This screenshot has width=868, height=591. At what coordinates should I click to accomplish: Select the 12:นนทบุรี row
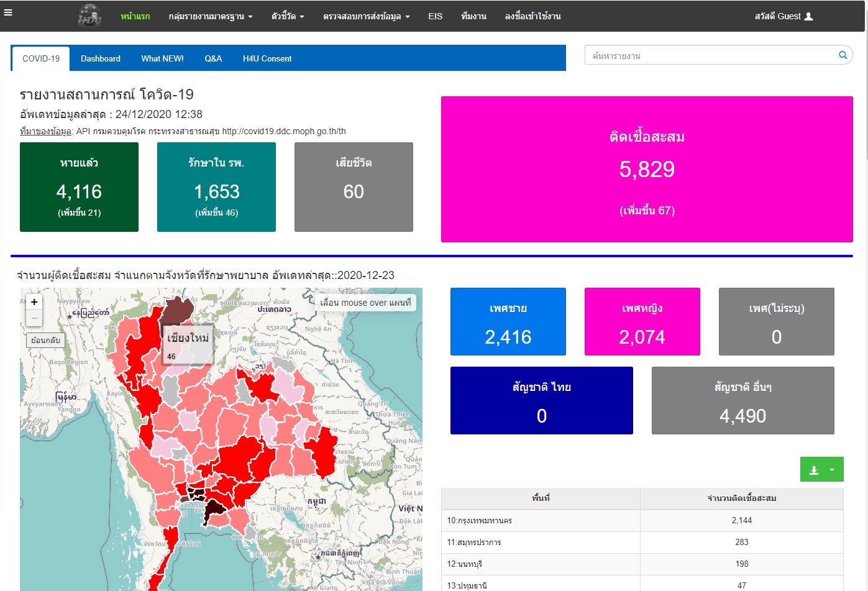642,564
